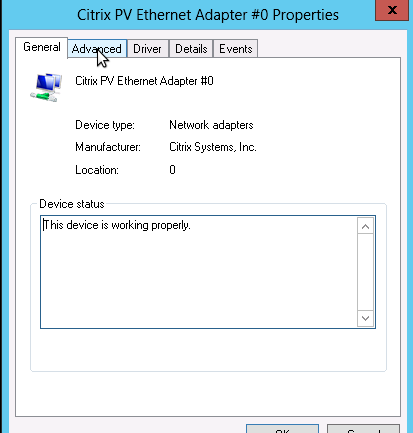Click inside the Device status text box

click(199, 272)
